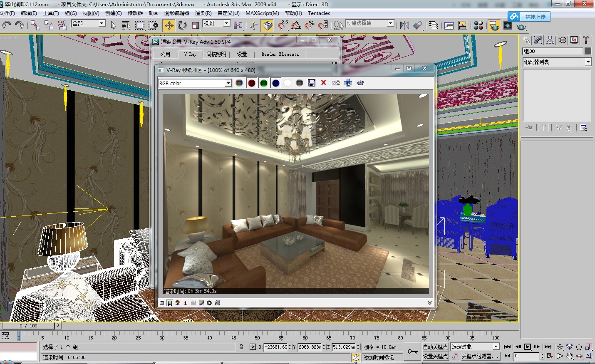The height and width of the screenshot is (364, 595).
Task: Open Schematic View from toolbar
Action: point(462,25)
